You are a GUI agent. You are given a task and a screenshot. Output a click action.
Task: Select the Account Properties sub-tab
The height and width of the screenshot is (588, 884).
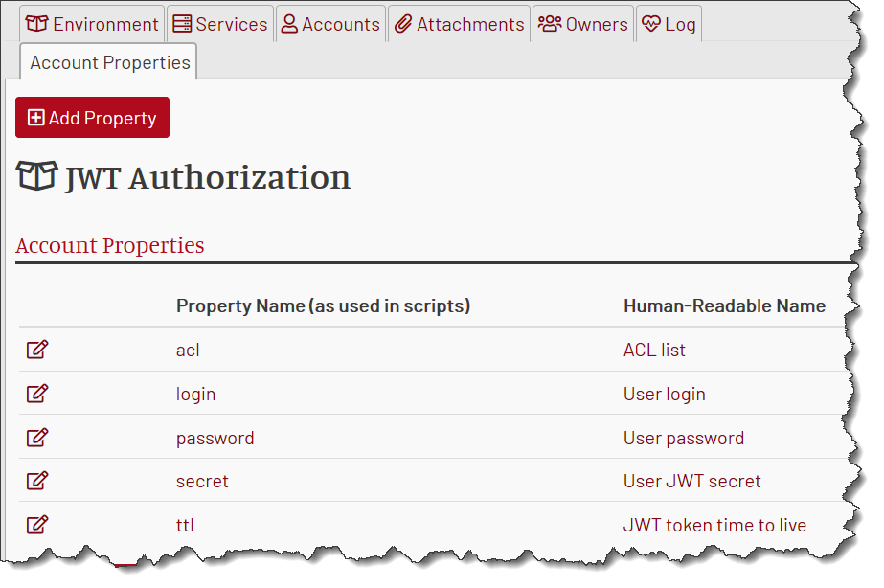tap(109, 62)
